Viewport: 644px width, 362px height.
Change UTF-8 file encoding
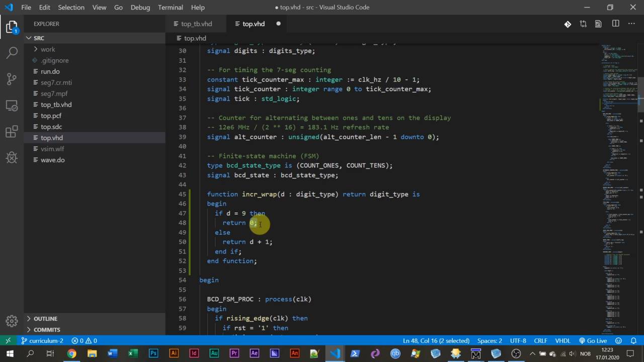518,340
